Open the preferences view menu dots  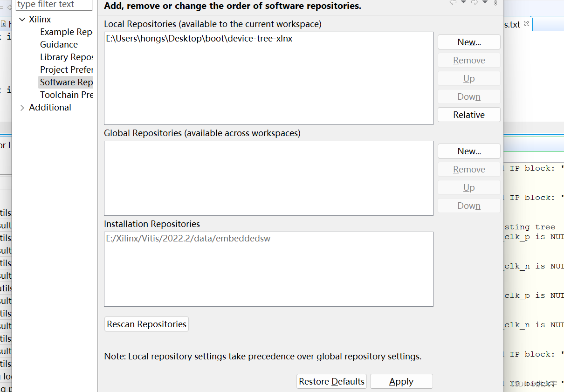[495, 2]
